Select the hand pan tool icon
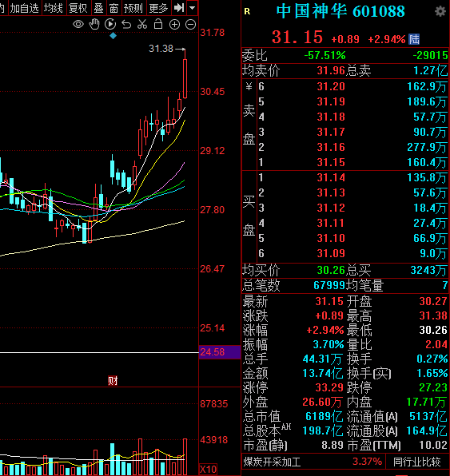Screen dimensions: 450x476 point(94,24)
